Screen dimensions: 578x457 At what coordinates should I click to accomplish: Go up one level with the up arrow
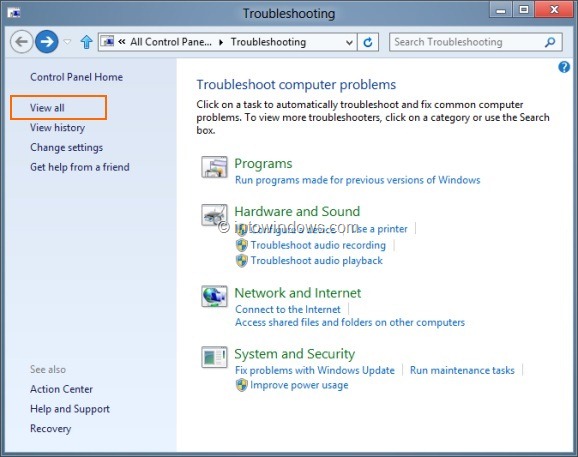point(87,42)
